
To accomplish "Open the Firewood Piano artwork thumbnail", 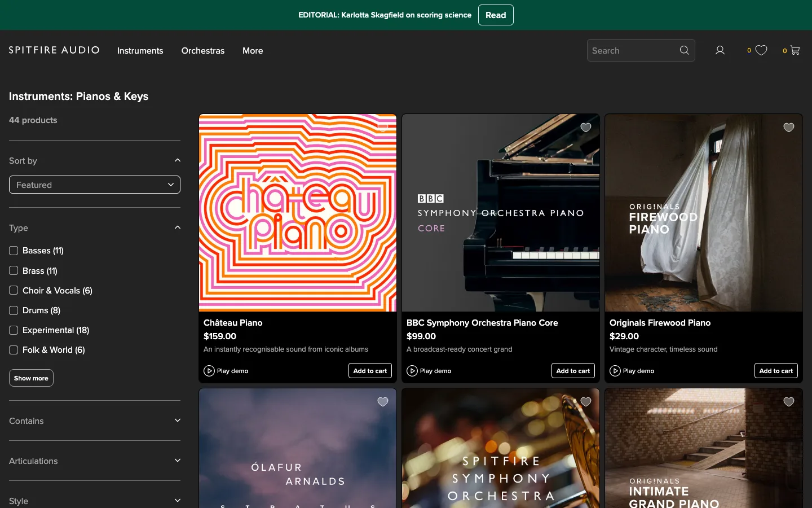I will click(704, 213).
